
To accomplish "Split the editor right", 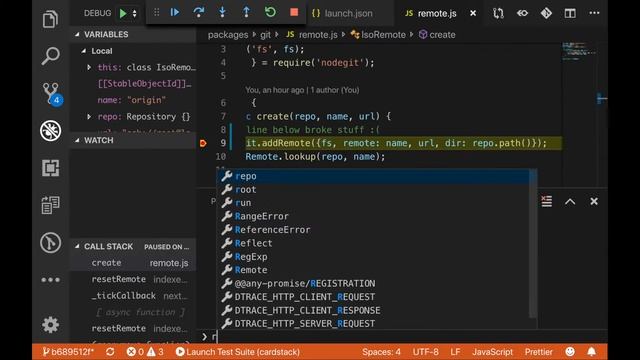I will coord(570,13).
